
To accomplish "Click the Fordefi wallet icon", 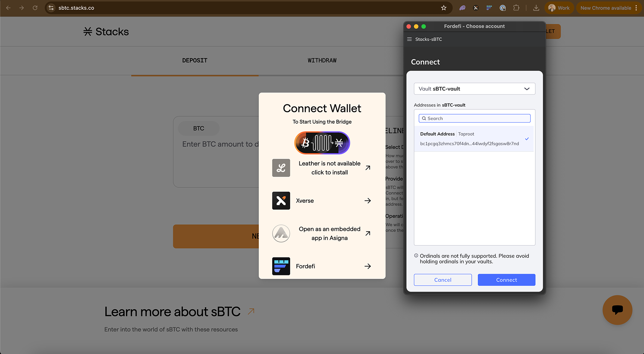I will [281, 266].
